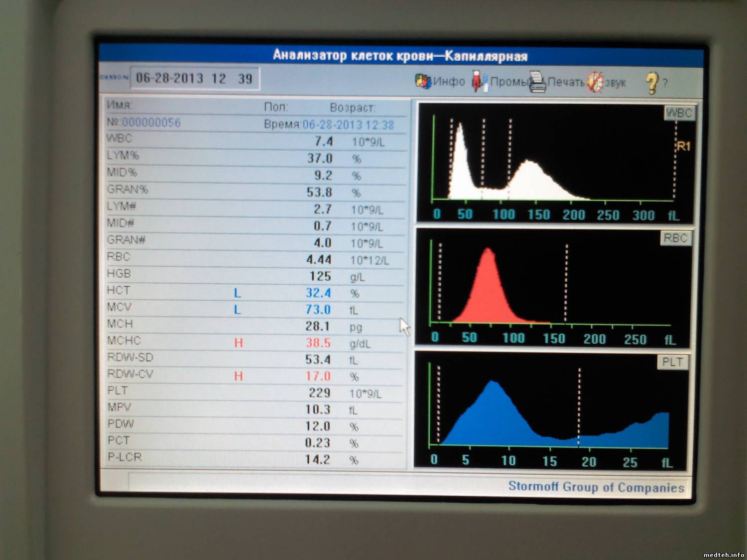747x560 pixels.
Task: Click the R1 marker in WBC graph
Action: (683, 146)
